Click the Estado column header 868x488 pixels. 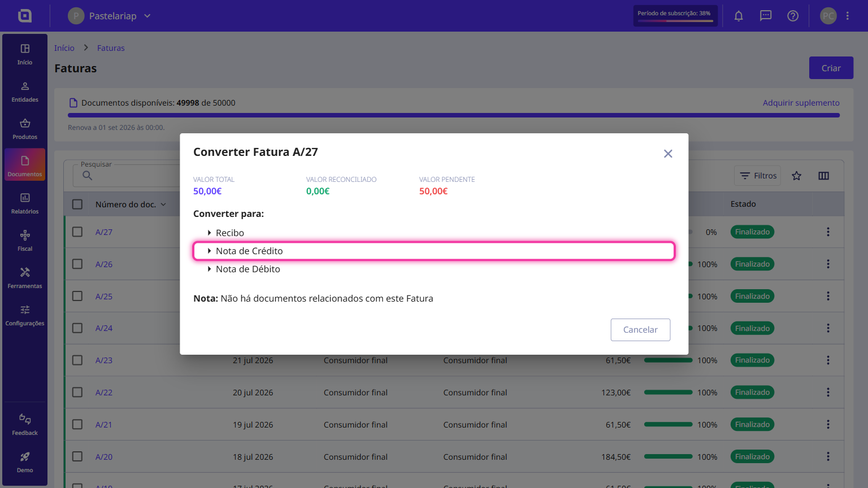(743, 204)
